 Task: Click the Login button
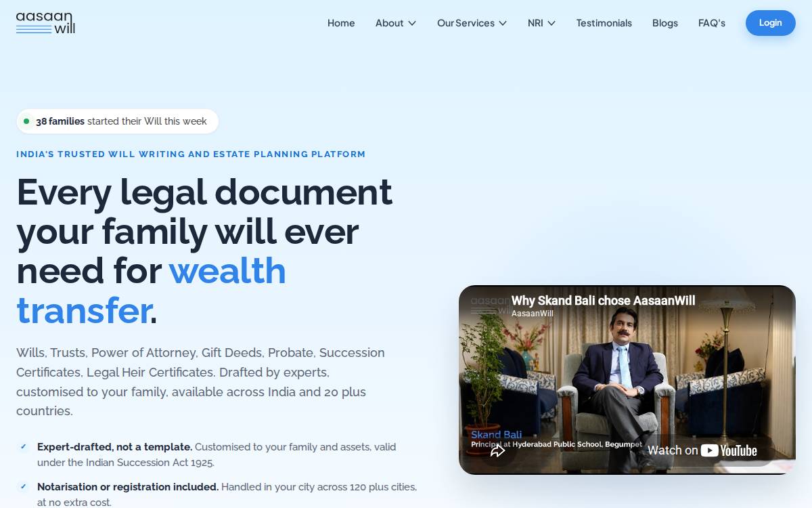click(771, 23)
